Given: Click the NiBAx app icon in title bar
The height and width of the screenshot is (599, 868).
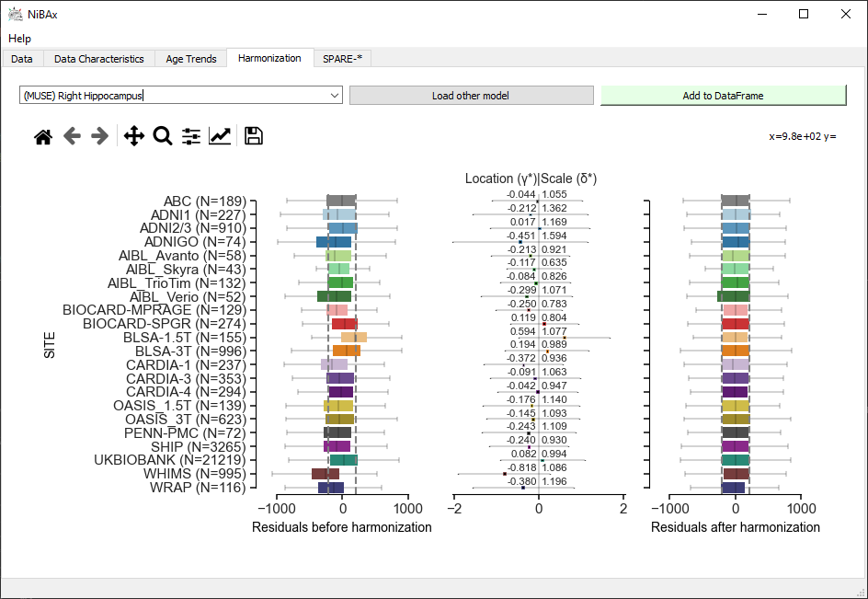Looking at the screenshot, I should point(16,15).
